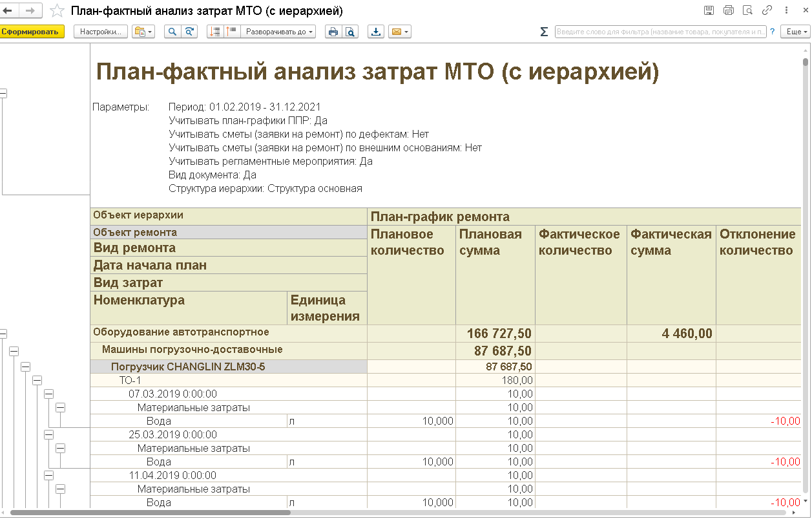Viewport: 812px width, 521px height.
Task: Select the 180,00 sum cell
Action: (495, 380)
